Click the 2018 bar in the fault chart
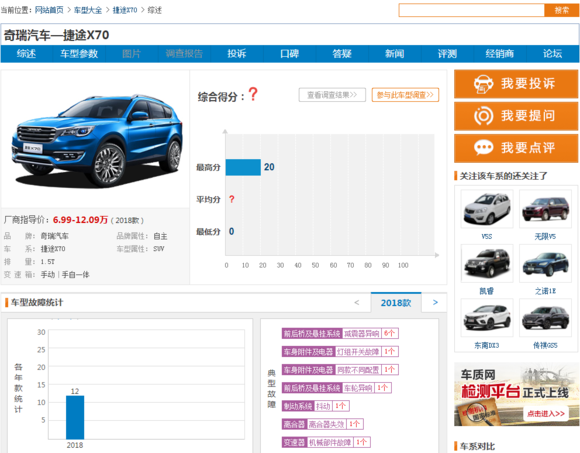 tap(75, 417)
